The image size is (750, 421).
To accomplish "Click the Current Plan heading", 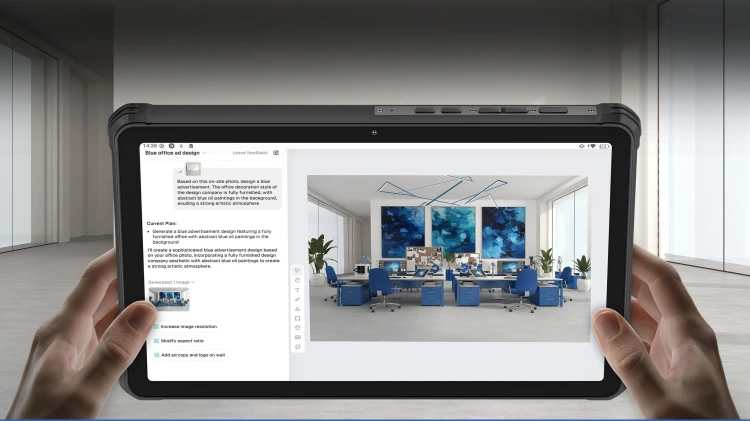I will click(x=162, y=223).
